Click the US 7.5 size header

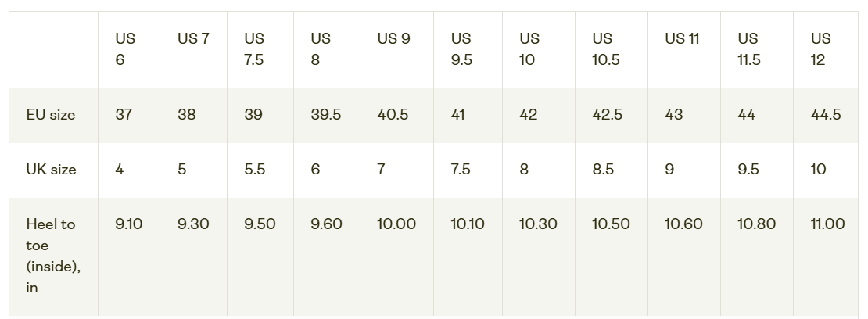tap(254, 49)
